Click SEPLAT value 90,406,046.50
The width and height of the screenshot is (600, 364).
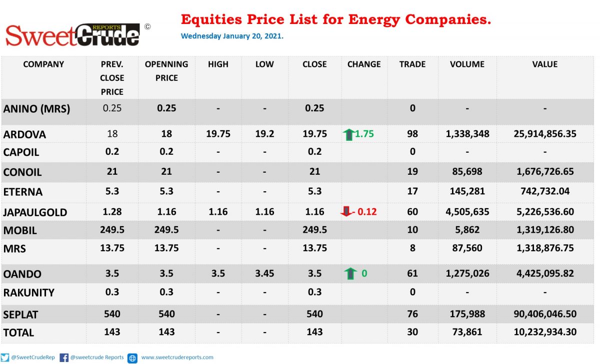tap(545, 314)
